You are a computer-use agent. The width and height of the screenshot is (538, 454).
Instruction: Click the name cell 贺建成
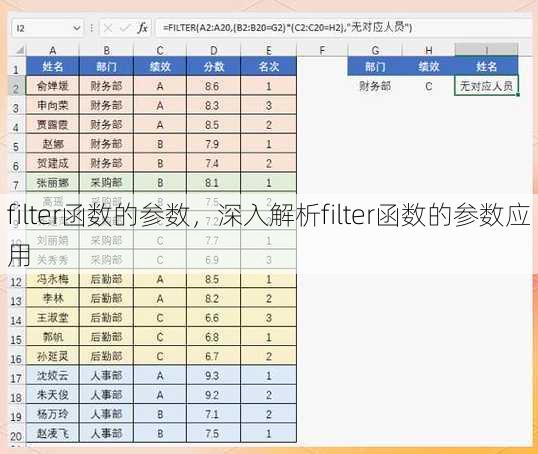(x=53, y=163)
